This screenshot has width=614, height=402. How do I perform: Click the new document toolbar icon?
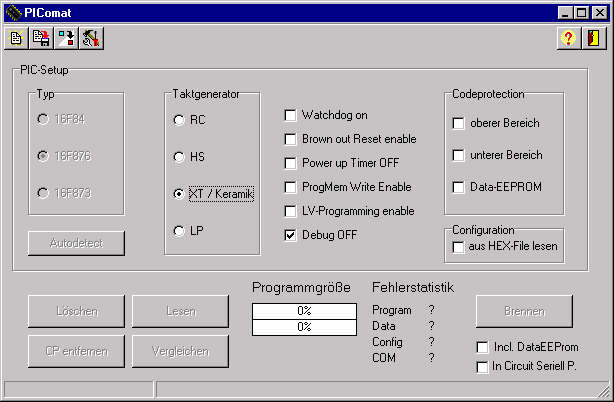(17, 38)
